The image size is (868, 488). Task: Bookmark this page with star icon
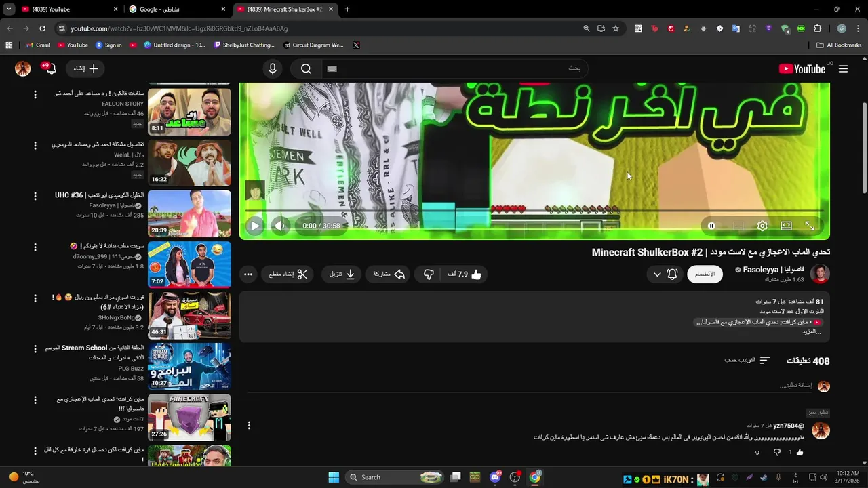(x=616, y=28)
